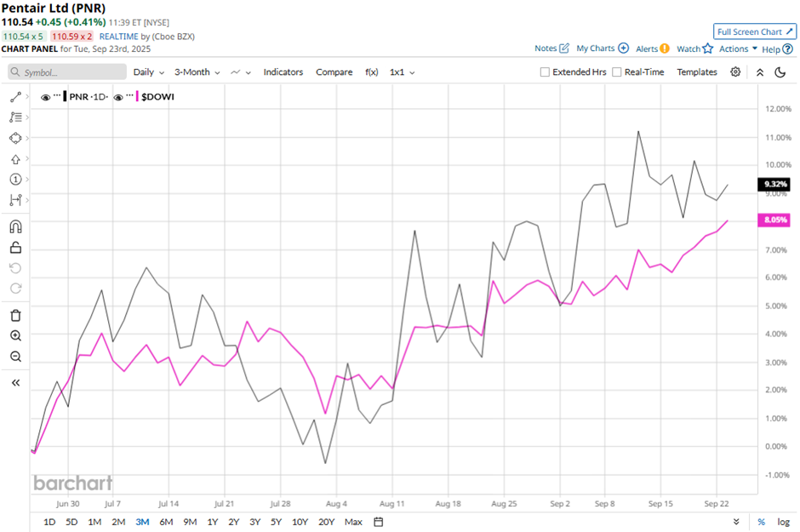800x532 pixels.
Task: Zoom out with the magnifier minus
Action: tap(15, 357)
